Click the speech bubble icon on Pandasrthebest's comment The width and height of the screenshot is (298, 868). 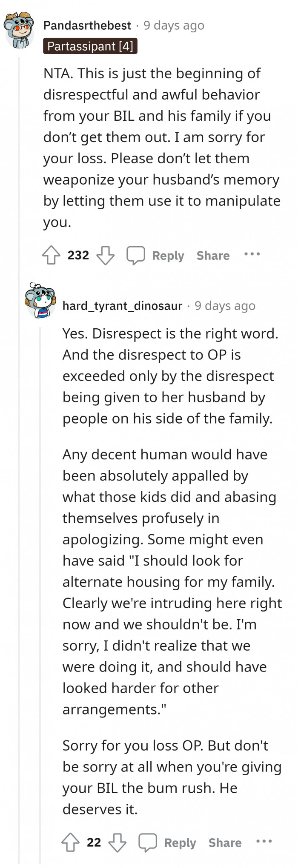click(x=136, y=256)
